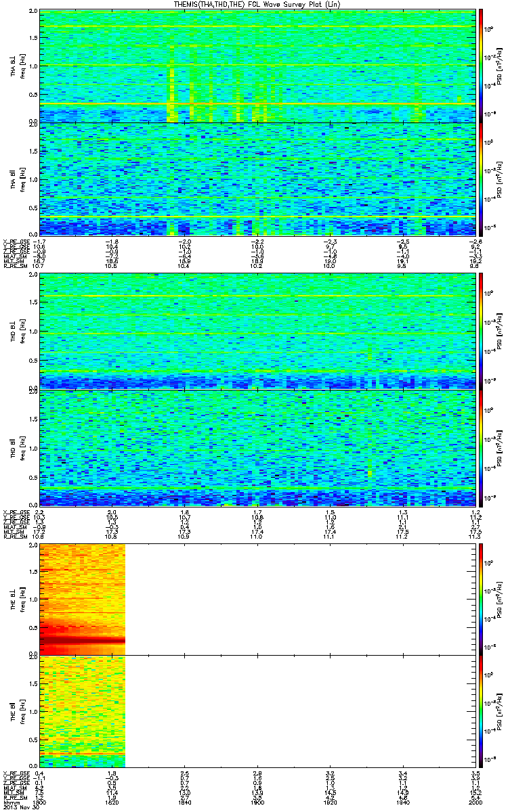Click the 1920 time tick label
This screenshot has height=812, width=508.
point(329,803)
